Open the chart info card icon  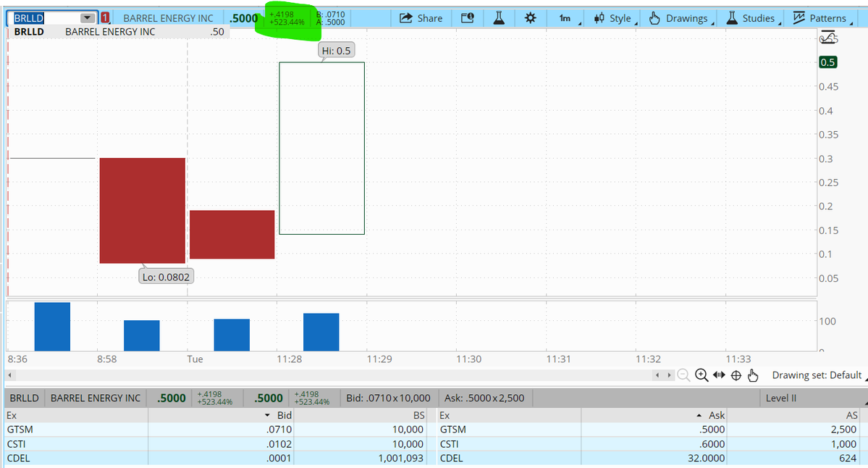coord(467,18)
